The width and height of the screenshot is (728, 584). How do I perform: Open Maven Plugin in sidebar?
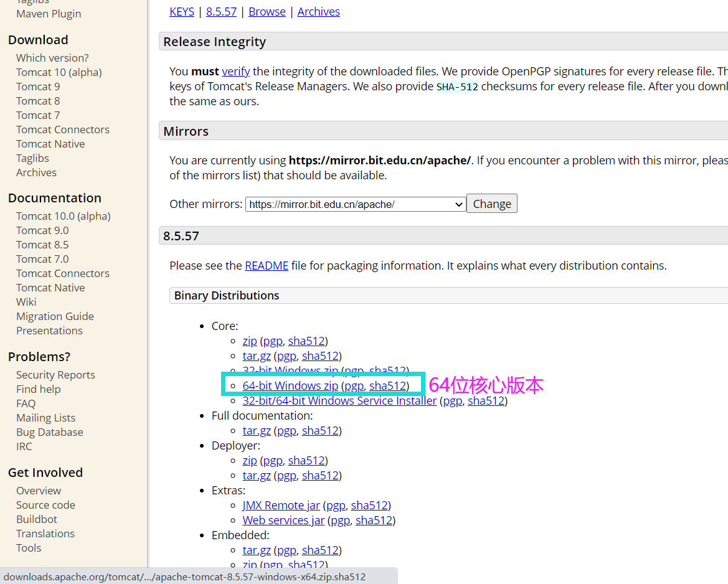(49, 14)
